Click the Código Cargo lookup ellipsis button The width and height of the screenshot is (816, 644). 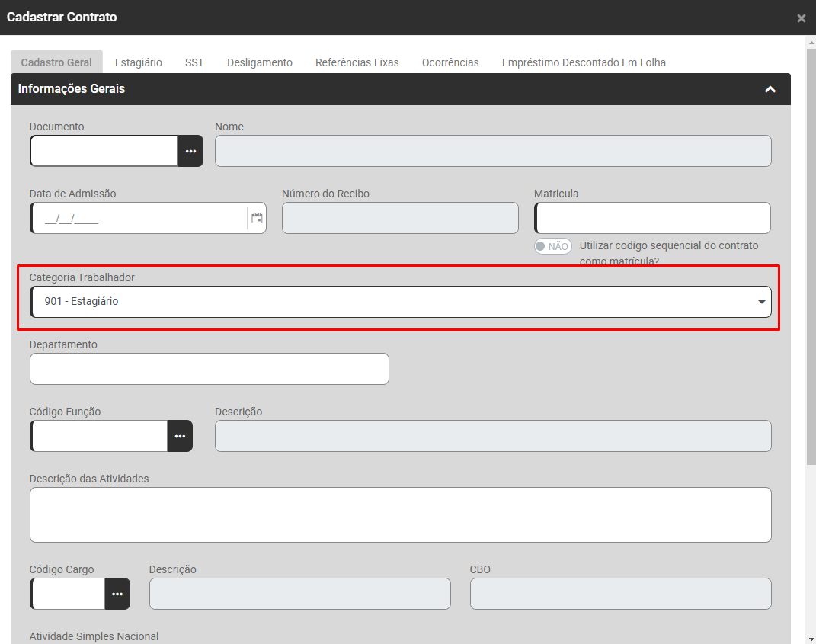(x=117, y=594)
